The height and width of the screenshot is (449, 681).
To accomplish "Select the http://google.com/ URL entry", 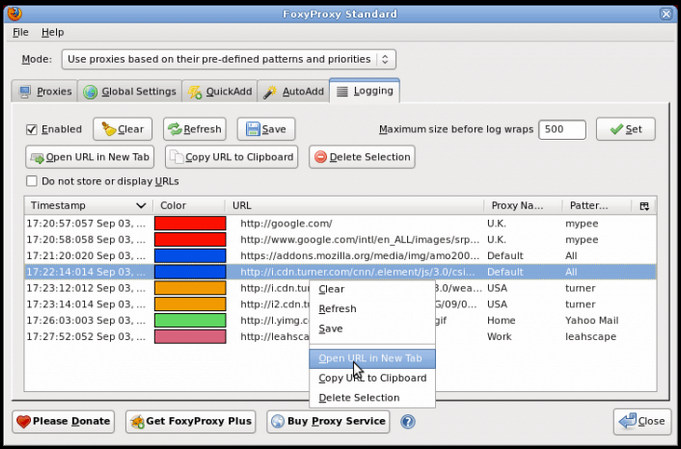I will tap(286, 224).
